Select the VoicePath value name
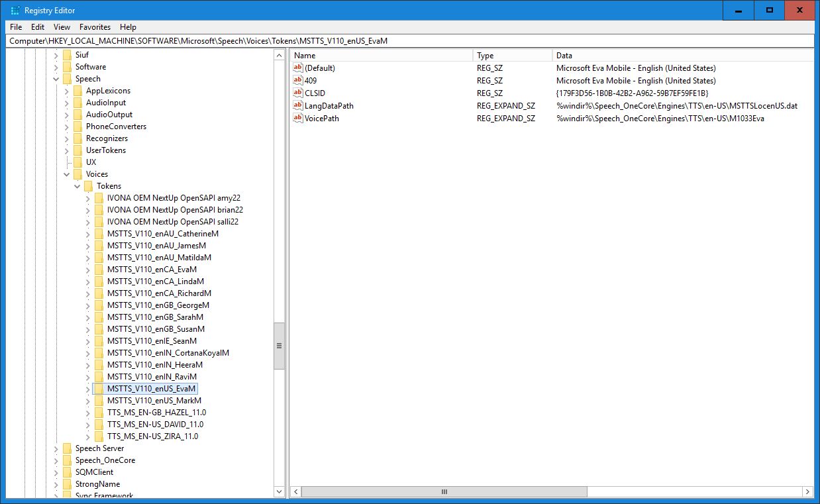Screen dimensions: 820x504 pyautogui.click(x=321, y=119)
